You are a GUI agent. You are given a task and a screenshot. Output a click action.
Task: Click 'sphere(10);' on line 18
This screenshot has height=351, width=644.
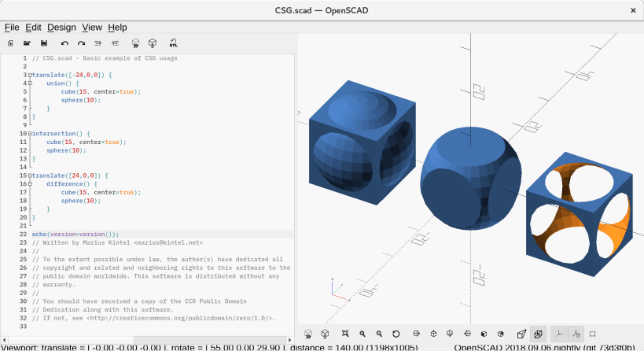pos(81,201)
